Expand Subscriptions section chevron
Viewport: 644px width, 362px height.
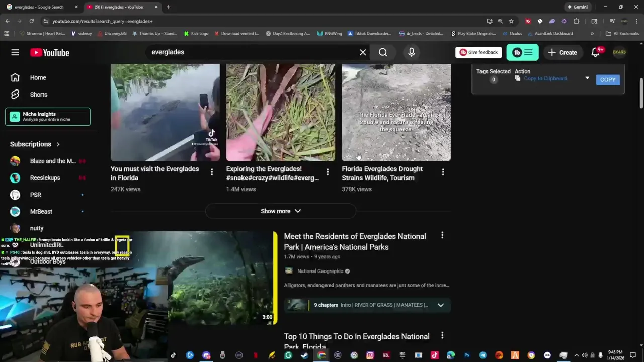pos(58,144)
